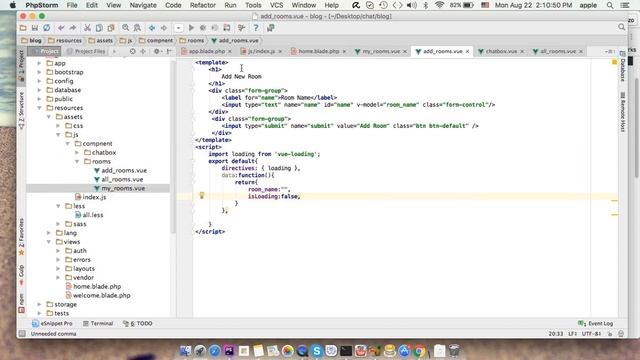Open the VCS menu
The height and width of the screenshot is (360, 640).
click(x=276, y=5)
